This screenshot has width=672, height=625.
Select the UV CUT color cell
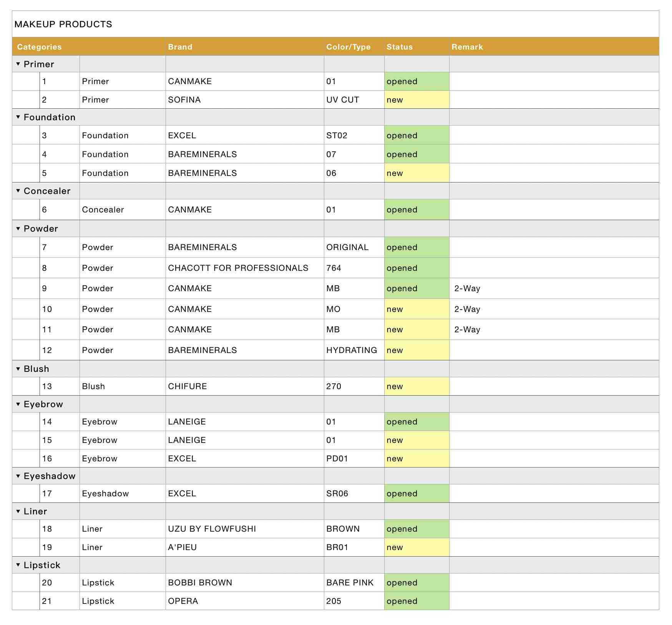(x=354, y=99)
